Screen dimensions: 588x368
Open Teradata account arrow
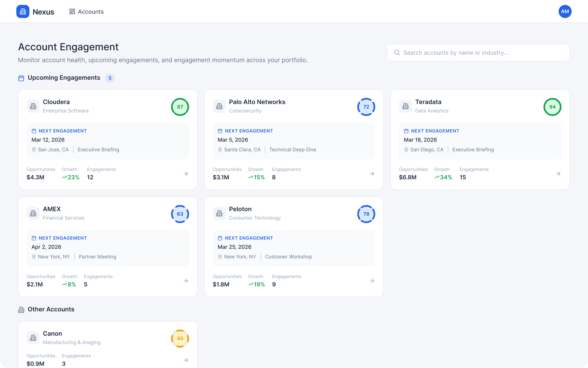click(x=558, y=174)
